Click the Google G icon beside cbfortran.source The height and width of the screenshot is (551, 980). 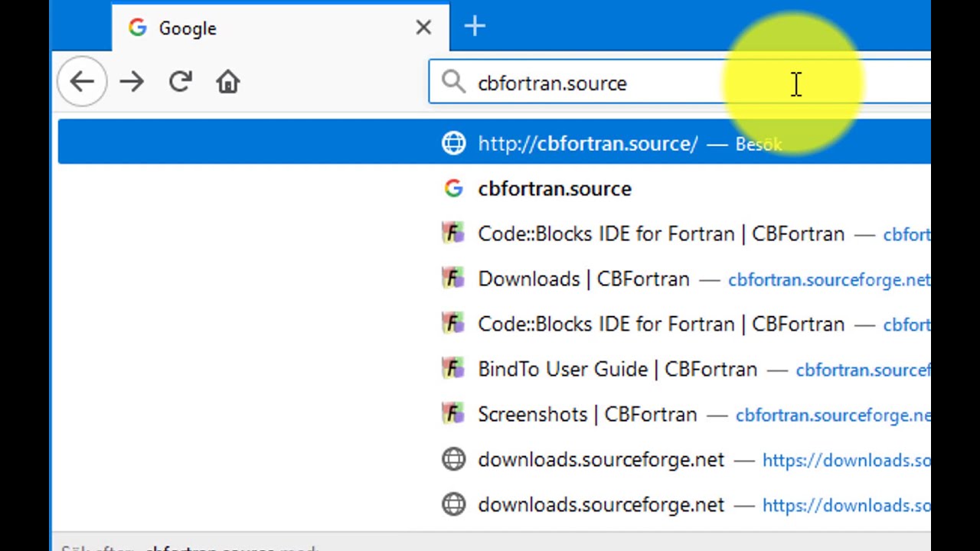click(x=453, y=188)
